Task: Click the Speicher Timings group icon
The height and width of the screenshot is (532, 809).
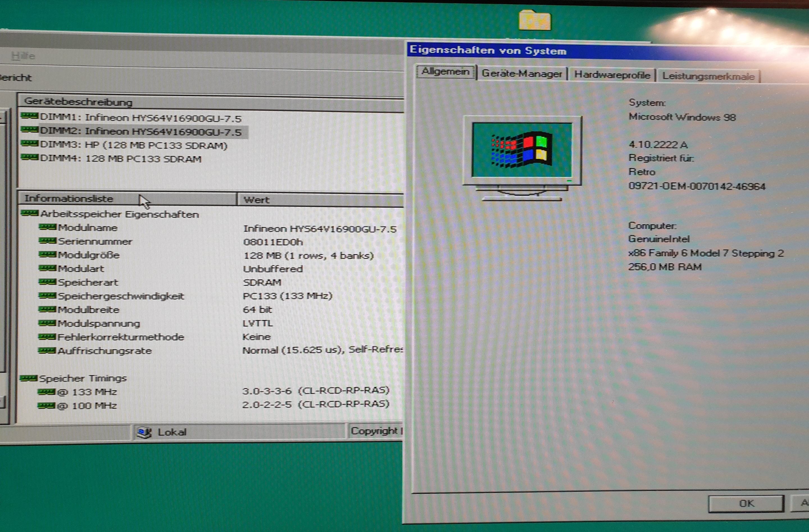Action: pyautogui.click(x=28, y=378)
